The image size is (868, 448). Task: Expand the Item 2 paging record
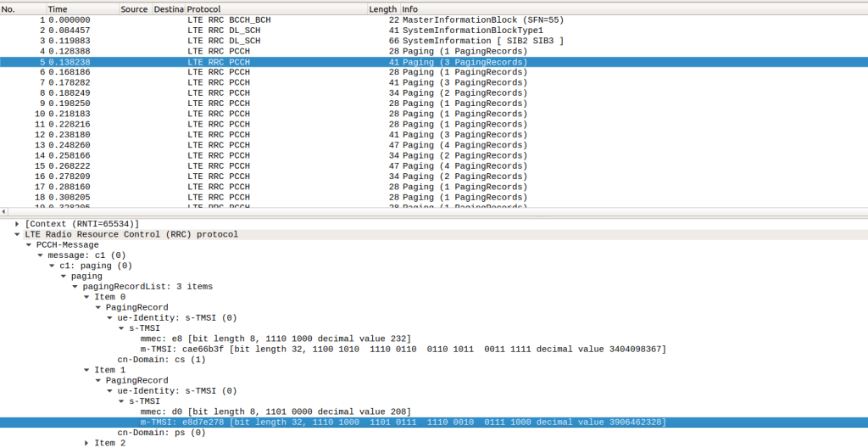click(86, 443)
